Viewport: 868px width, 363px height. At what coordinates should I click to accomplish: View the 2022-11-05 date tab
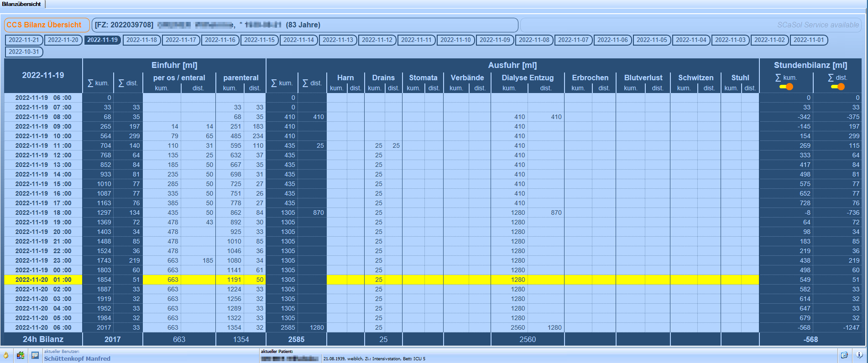(x=652, y=40)
